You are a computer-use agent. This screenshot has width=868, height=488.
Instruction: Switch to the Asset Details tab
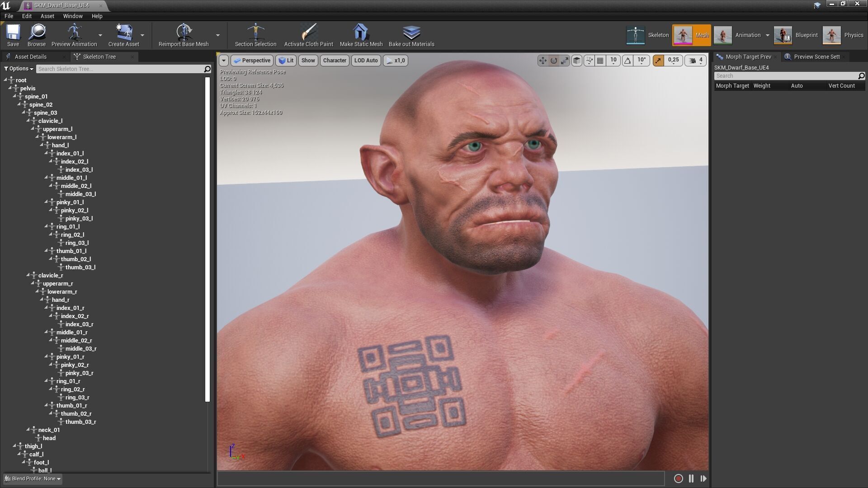30,57
